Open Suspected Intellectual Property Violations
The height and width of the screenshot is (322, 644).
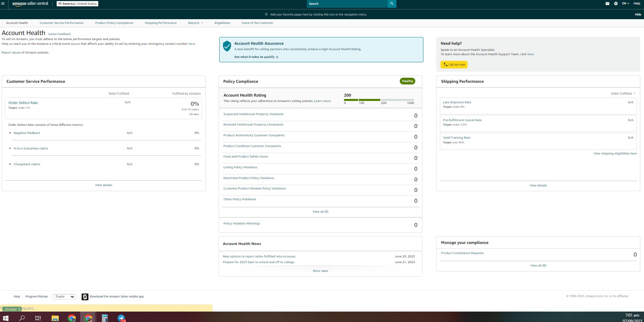point(253,114)
